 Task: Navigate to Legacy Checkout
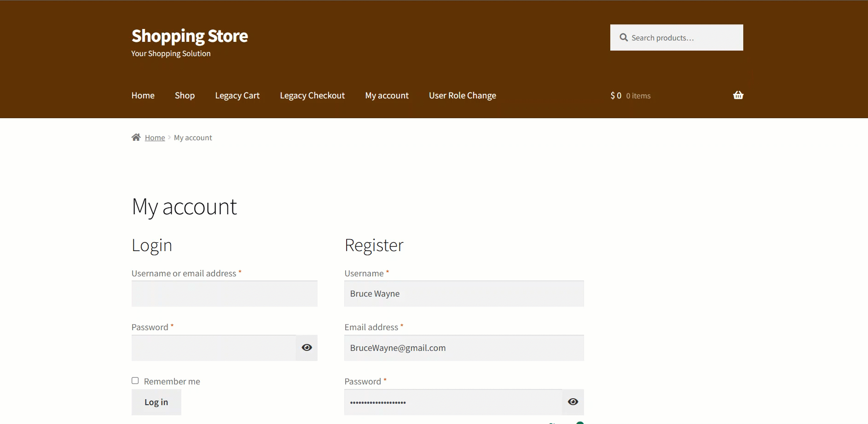click(x=312, y=96)
